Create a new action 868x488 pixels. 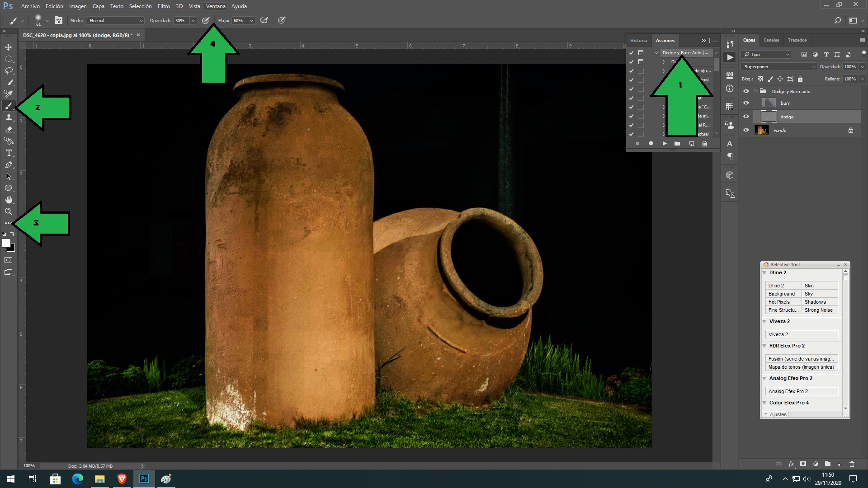coord(691,144)
